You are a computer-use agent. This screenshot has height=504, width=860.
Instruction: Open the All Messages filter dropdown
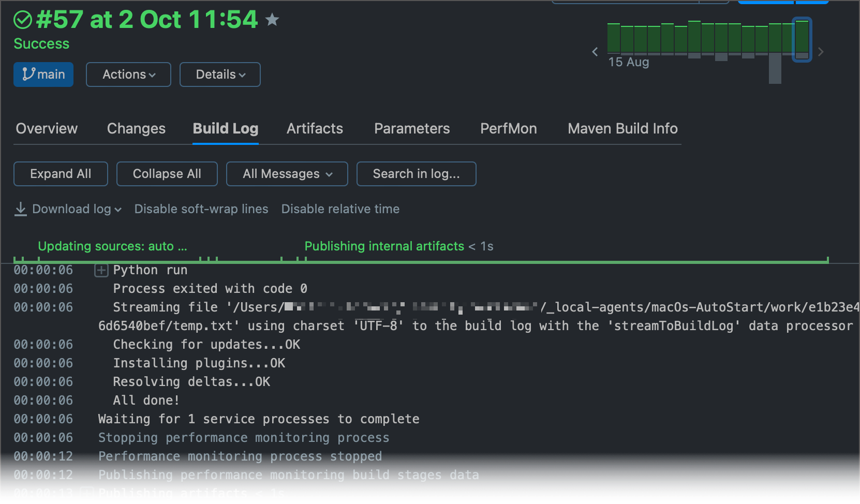click(287, 173)
